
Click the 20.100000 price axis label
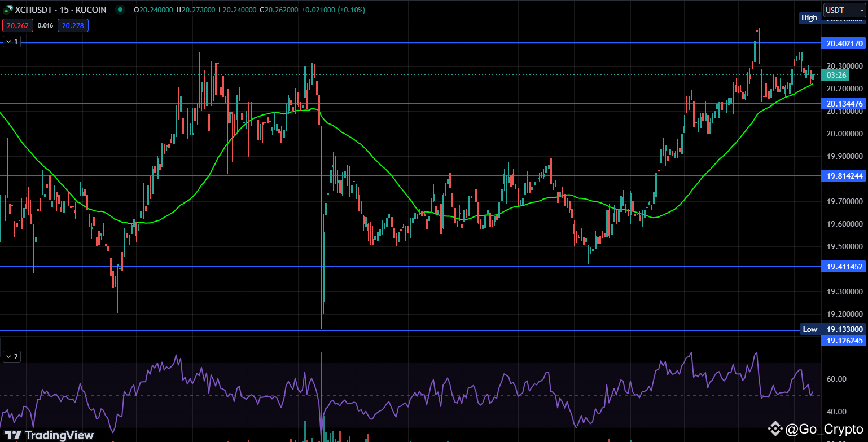[844, 112]
